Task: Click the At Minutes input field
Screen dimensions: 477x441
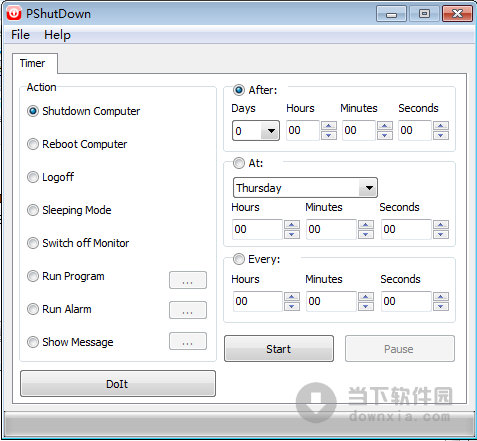Action: click(331, 229)
